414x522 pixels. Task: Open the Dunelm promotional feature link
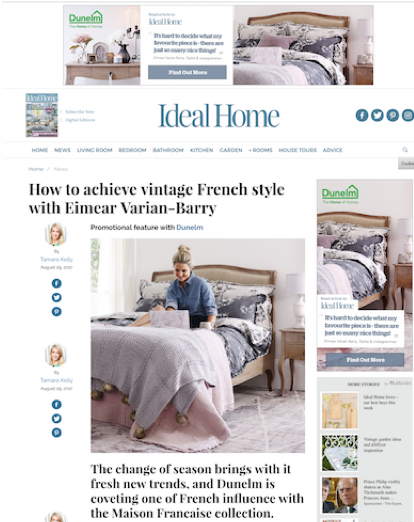click(190, 227)
